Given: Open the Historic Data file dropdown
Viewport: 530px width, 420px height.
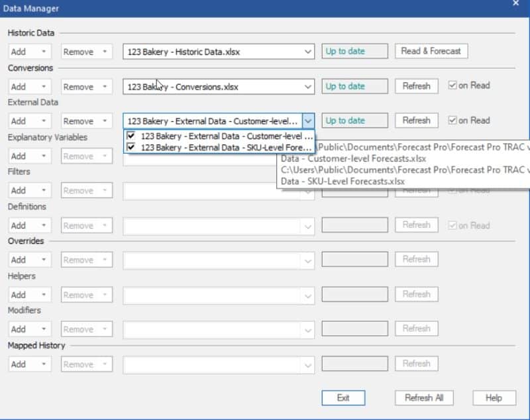Looking at the screenshot, I should 307,51.
